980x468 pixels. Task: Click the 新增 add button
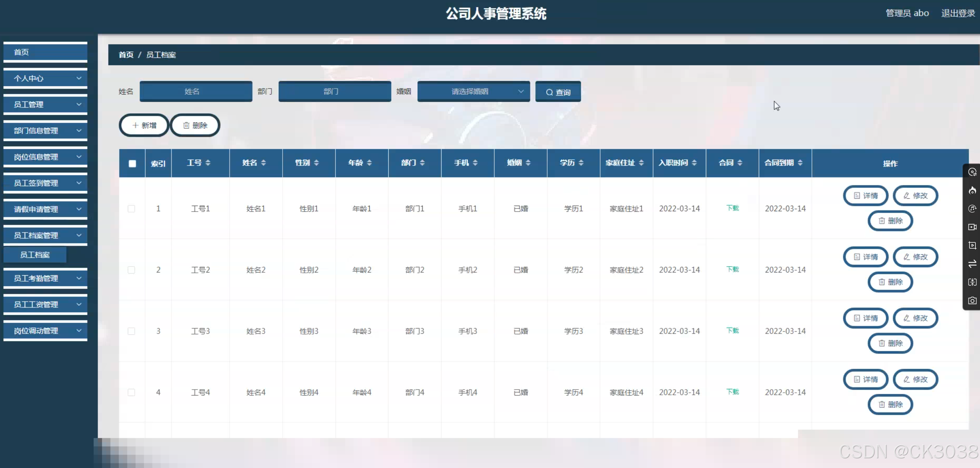144,126
